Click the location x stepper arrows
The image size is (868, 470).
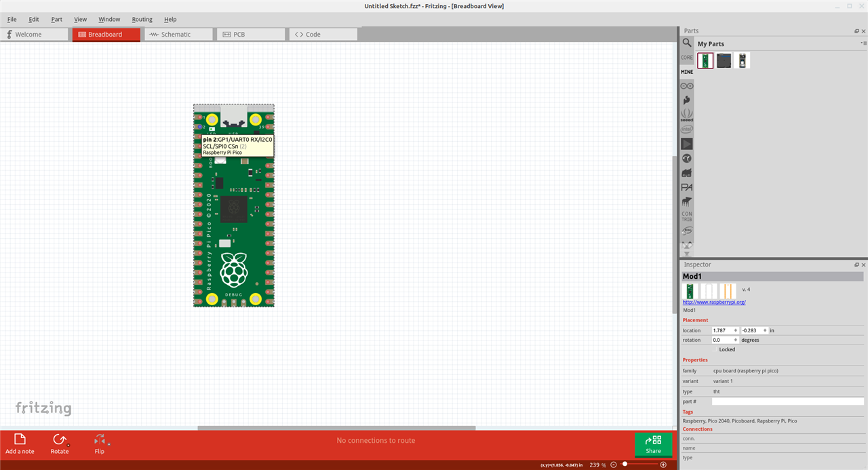736,330
